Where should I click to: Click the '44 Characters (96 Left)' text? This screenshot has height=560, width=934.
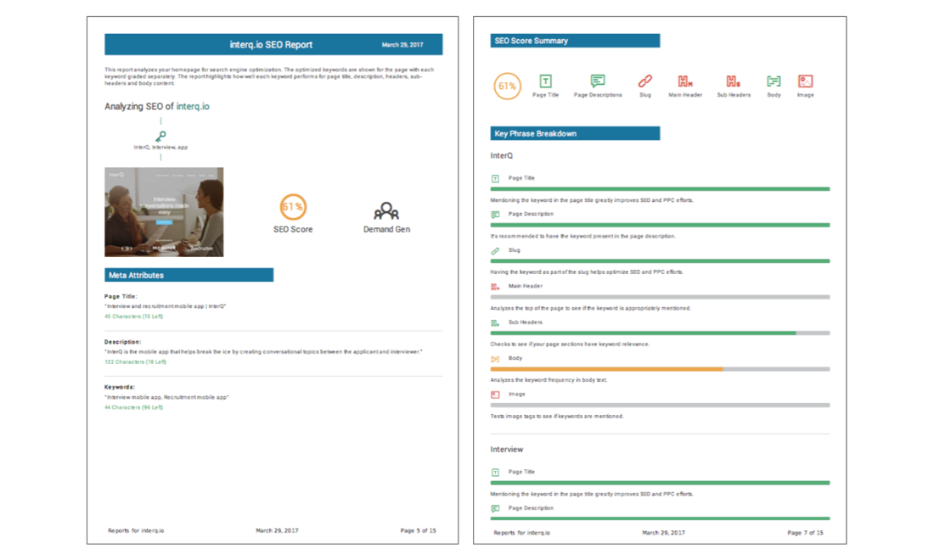coord(133,407)
